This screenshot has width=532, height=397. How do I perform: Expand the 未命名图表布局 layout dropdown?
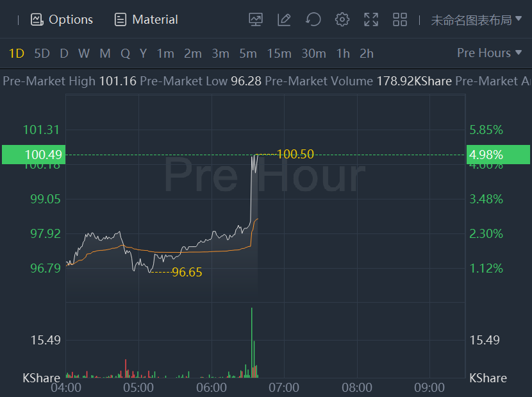(x=476, y=20)
